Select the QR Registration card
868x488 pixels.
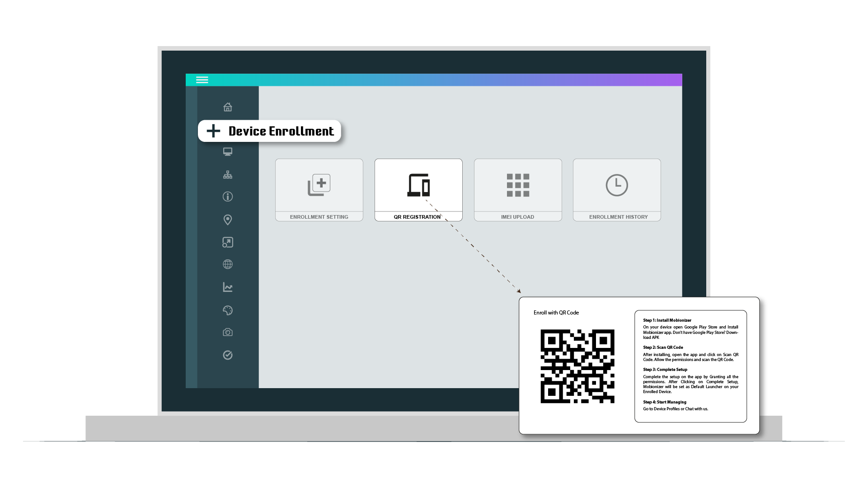(x=418, y=190)
